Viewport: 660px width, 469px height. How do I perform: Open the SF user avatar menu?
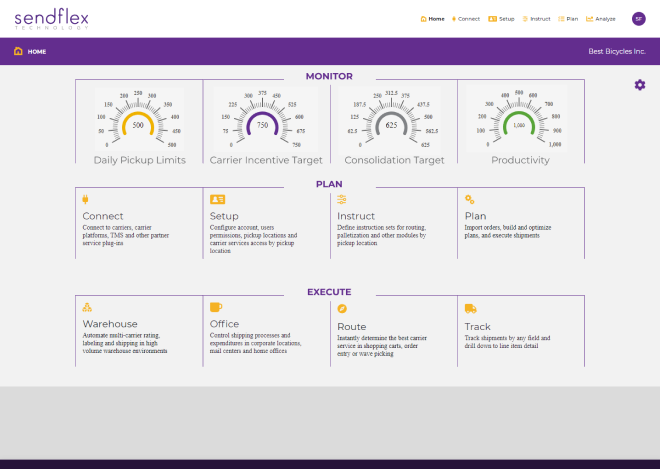(638, 18)
